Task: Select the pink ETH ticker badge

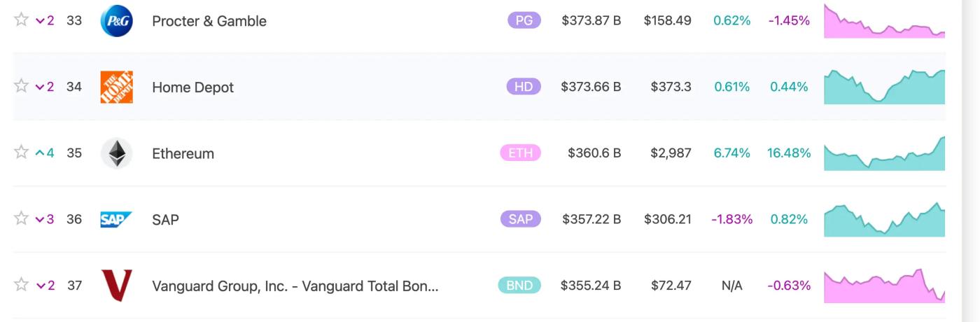Action: coord(520,153)
